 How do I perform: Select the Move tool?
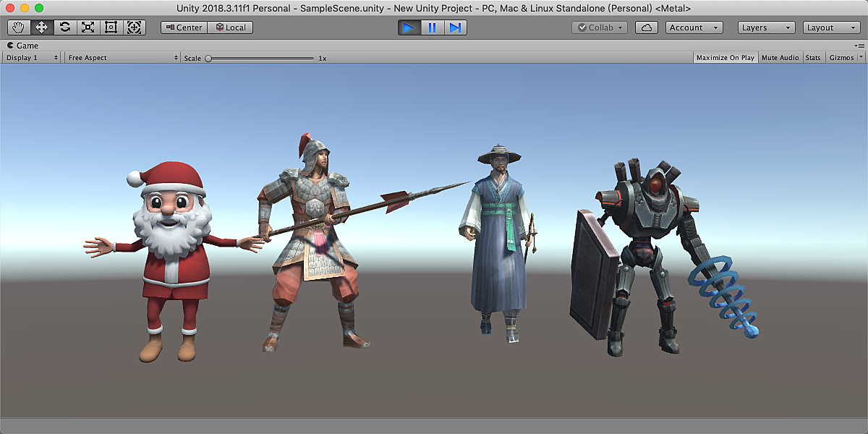[42, 27]
